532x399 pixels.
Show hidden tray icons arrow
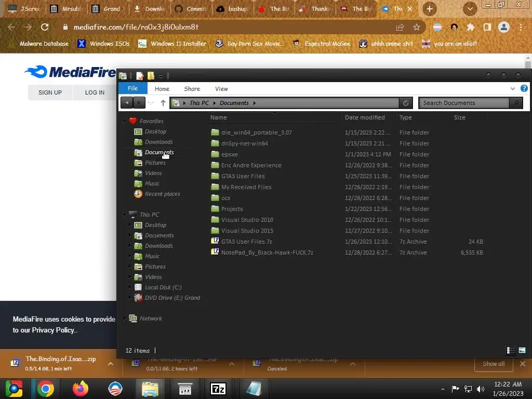click(443, 389)
